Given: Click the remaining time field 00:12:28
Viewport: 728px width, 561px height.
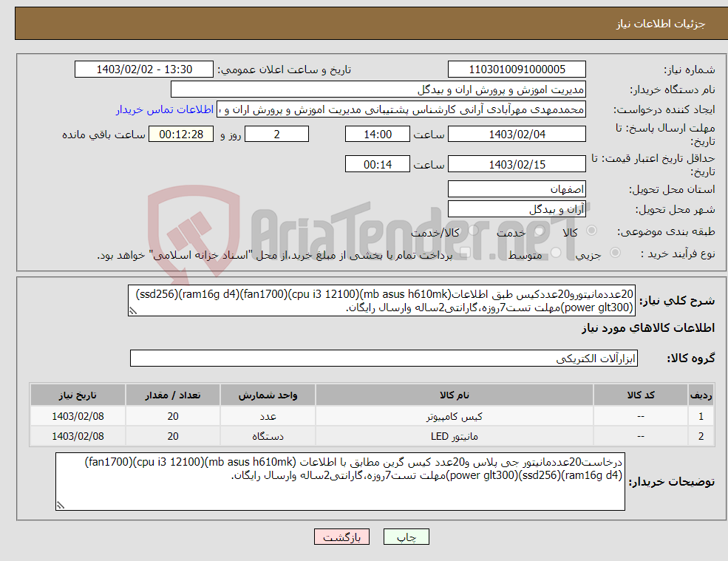Looking at the screenshot, I should coord(181,135).
